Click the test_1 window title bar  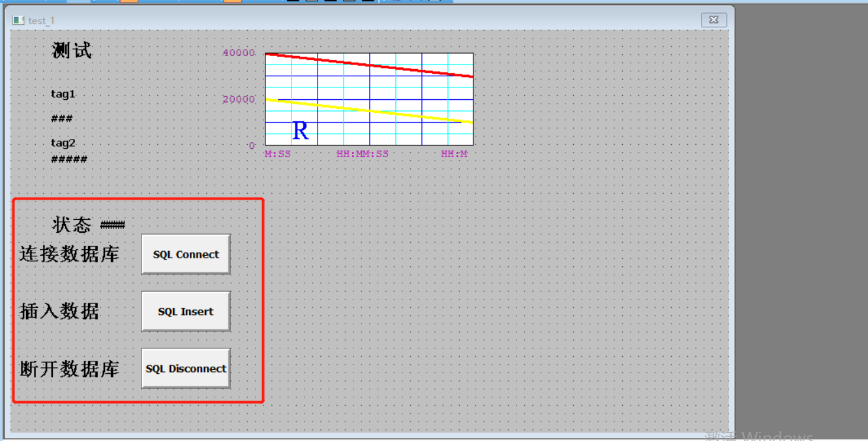[x=42, y=20]
